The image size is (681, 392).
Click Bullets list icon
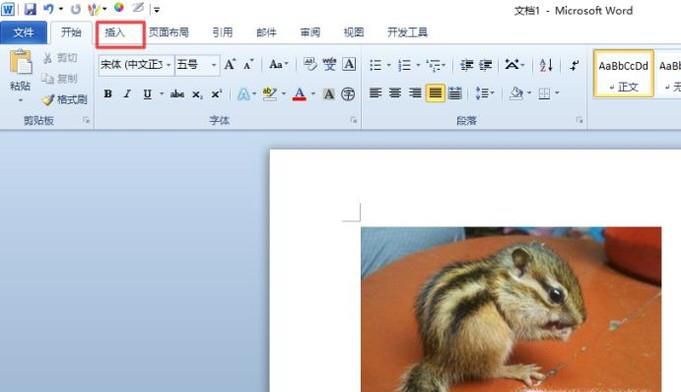pyautogui.click(x=375, y=65)
